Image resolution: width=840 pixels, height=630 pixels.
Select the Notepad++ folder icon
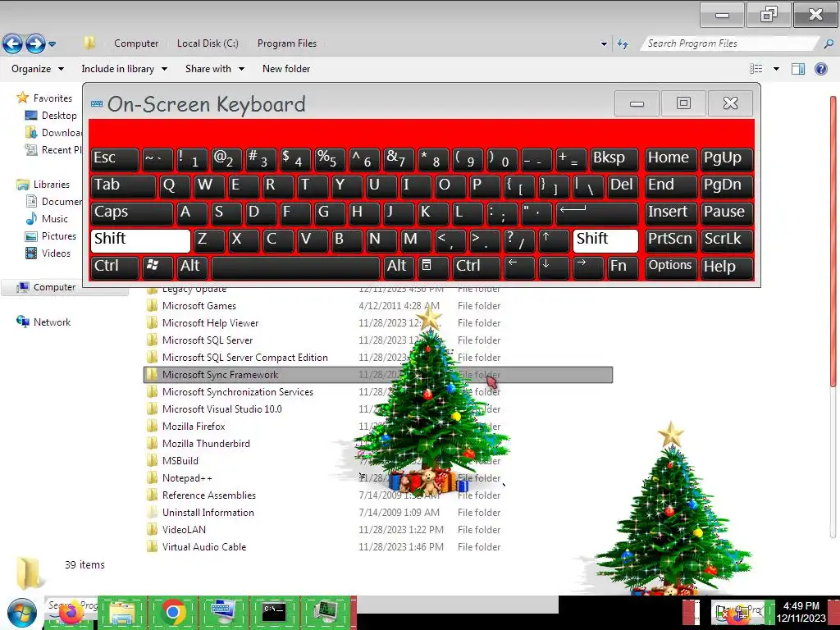[152, 478]
